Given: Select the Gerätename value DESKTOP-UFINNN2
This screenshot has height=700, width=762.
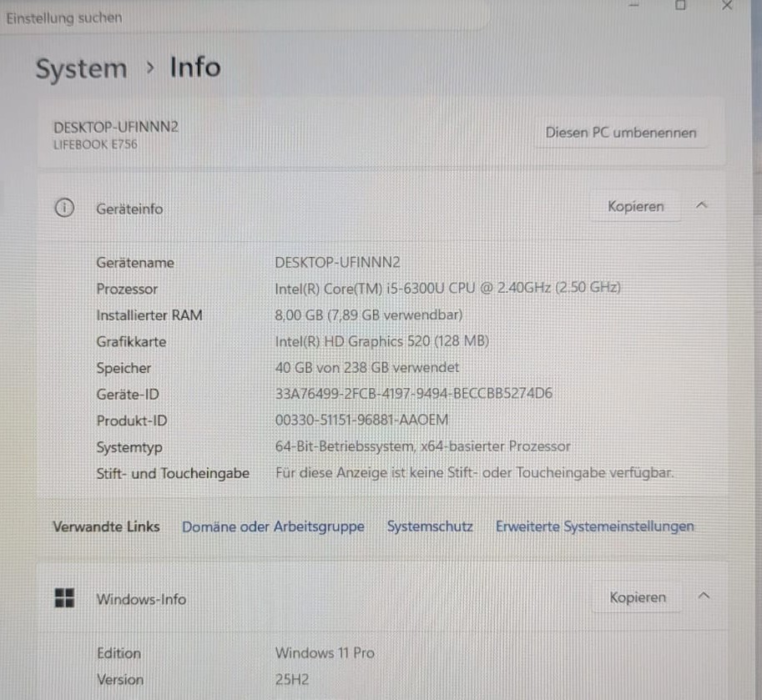Looking at the screenshot, I should [x=338, y=263].
